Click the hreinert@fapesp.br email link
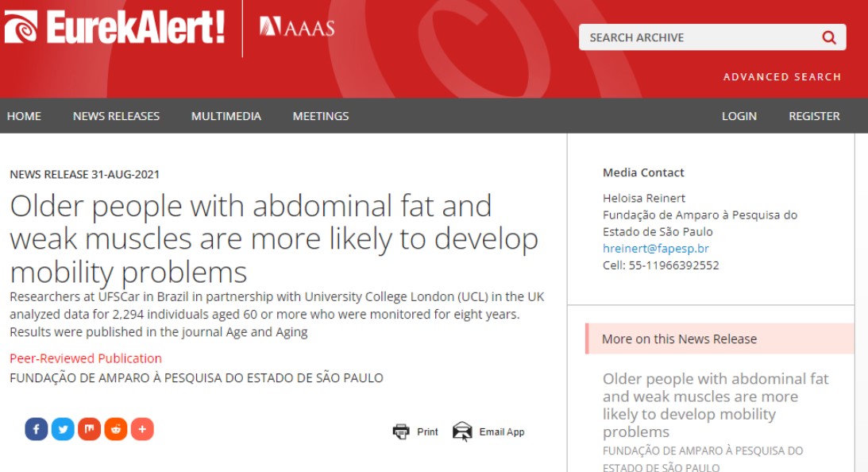Image resolution: width=868 pixels, height=472 pixels. 656,249
